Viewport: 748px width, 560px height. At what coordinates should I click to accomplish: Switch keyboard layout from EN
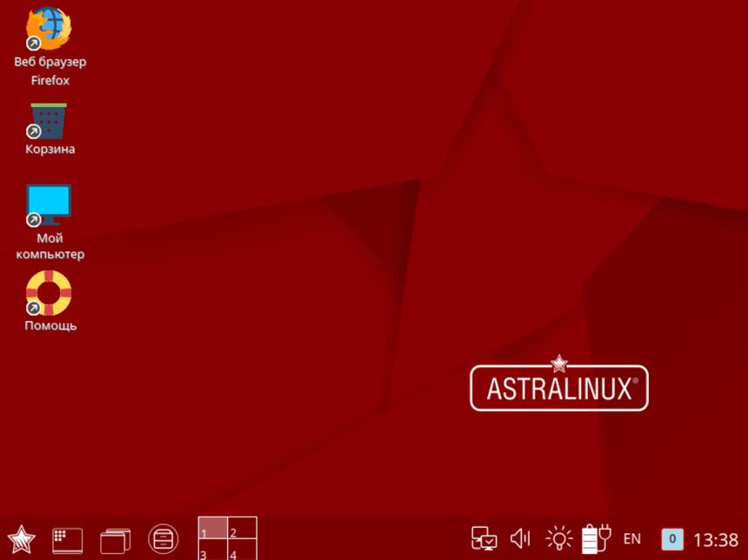(x=632, y=539)
